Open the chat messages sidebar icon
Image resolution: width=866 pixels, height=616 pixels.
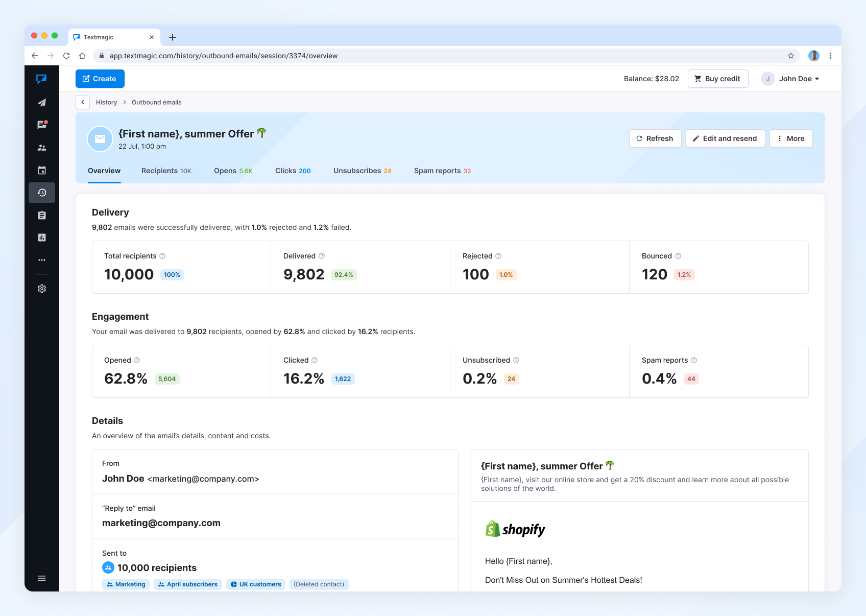[x=42, y=125]
